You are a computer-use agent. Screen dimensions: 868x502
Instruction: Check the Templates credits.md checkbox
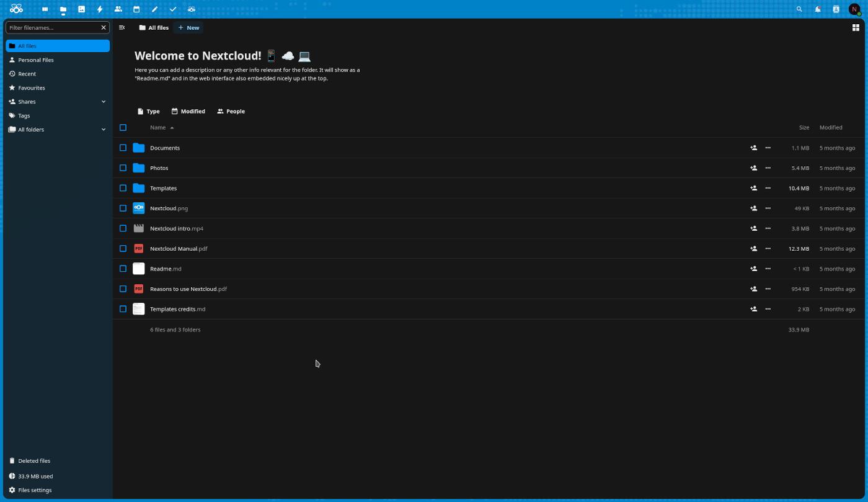pyautogui.click(x=123, y=309)
